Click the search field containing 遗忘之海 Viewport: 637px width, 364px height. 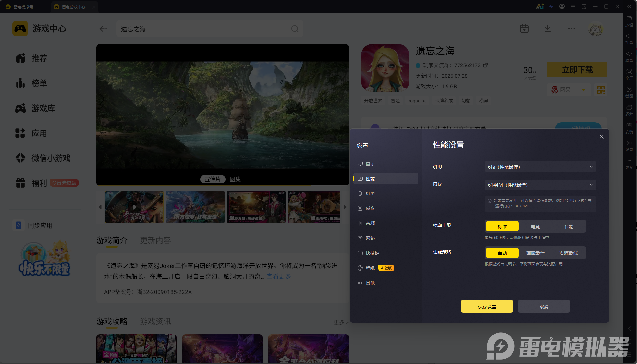click(210, 29)
